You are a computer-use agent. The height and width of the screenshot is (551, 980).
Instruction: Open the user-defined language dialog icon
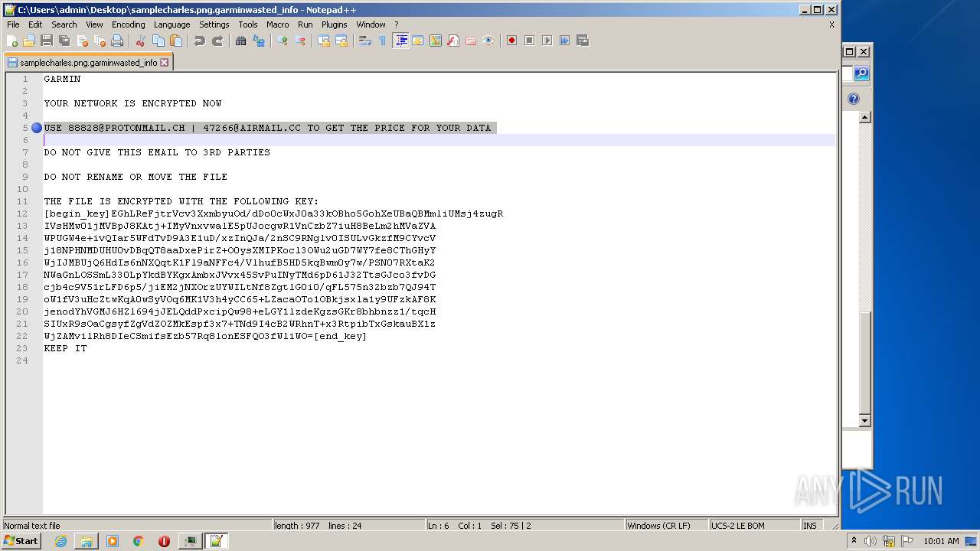coord(417,41)
